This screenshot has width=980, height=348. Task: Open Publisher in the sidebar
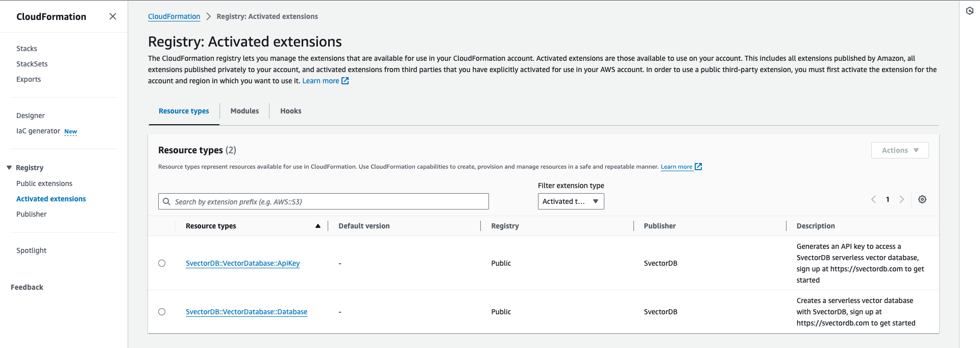(x=32, y=214)
